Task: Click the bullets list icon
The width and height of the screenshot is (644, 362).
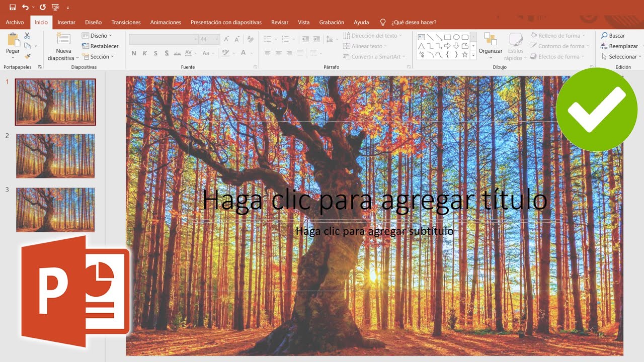Action: [x=267, y=39]
